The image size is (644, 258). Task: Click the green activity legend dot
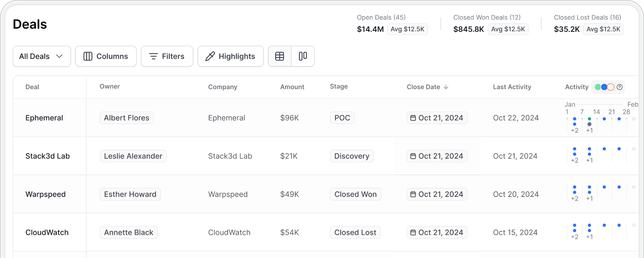598,87
